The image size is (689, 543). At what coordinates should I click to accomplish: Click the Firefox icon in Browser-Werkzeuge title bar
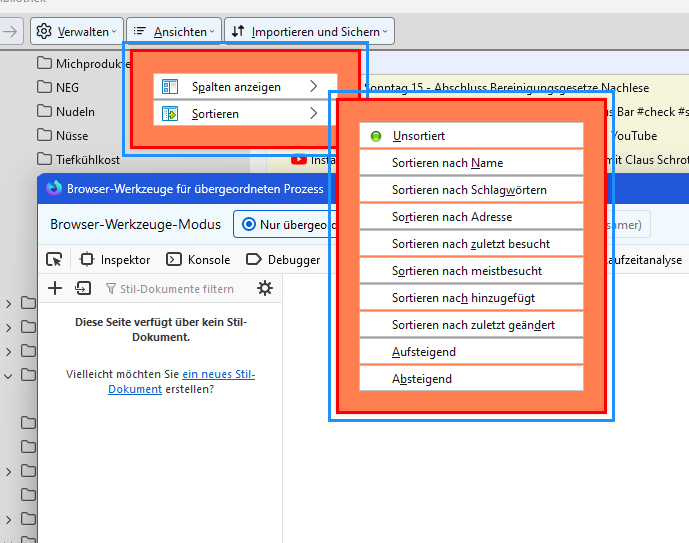54,189
